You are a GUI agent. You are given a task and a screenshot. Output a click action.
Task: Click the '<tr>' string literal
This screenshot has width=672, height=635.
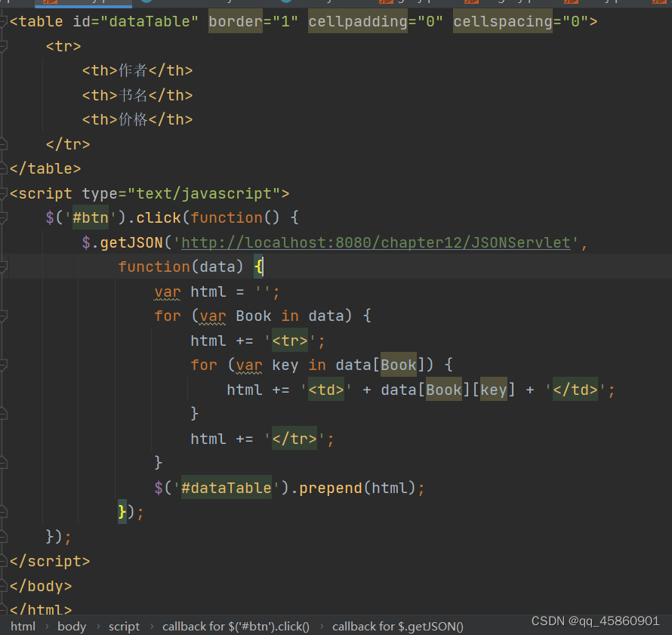[290, 341]
